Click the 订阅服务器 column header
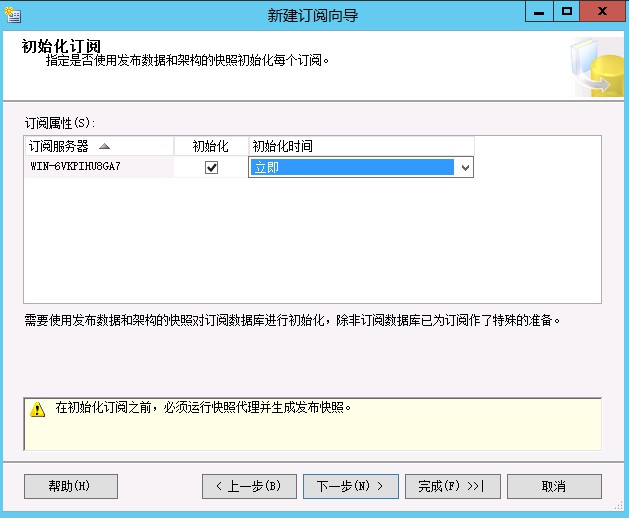The width and height of the screenshot is (629, 518). tap(60, 146)
